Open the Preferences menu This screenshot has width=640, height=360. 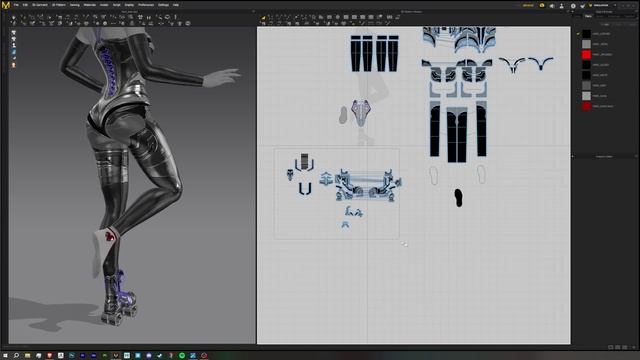pyautogui.click(x=146, y=5)
